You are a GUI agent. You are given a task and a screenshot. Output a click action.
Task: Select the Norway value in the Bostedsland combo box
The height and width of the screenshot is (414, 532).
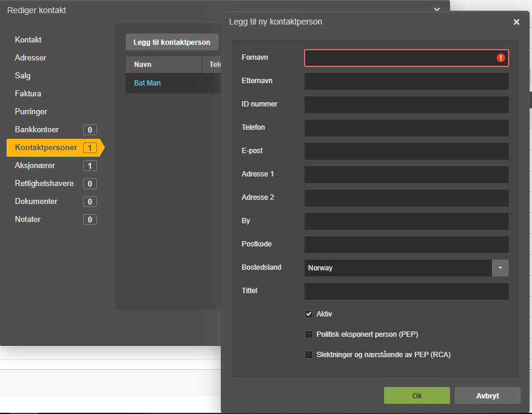point(398,268)
